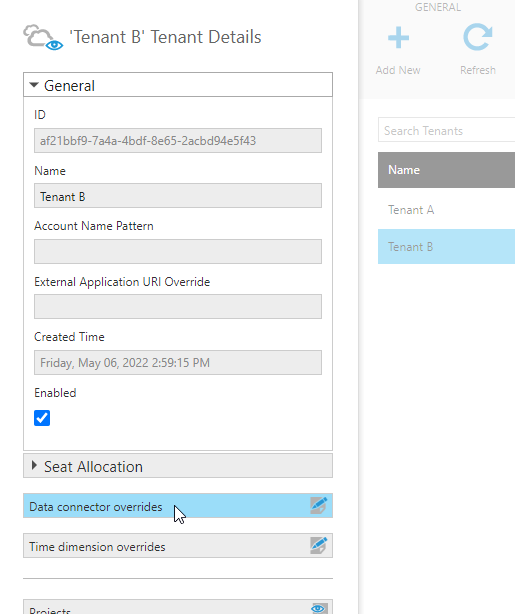This screenshot has width=515, height=614.
Task: Click the Add New plus icon
Action: click(x=398, y=38)
